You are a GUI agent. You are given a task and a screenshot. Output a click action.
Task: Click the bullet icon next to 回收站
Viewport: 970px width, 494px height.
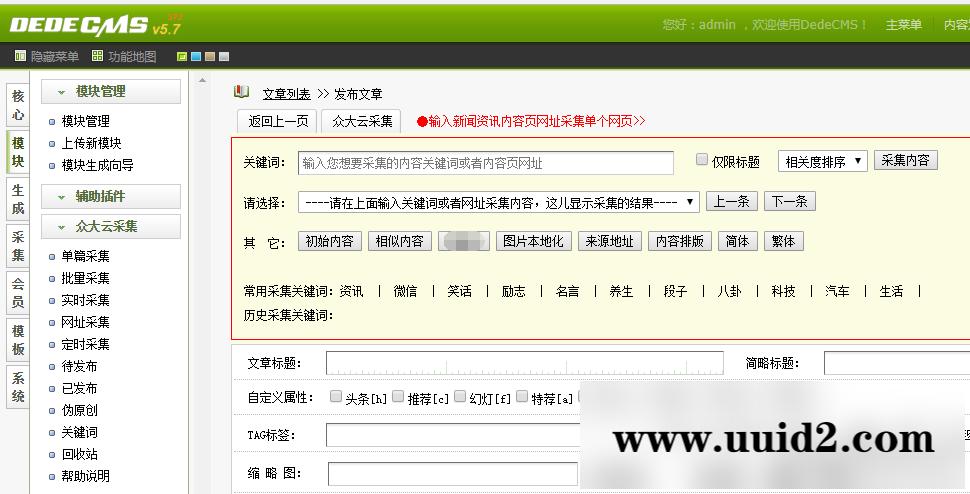52,455
